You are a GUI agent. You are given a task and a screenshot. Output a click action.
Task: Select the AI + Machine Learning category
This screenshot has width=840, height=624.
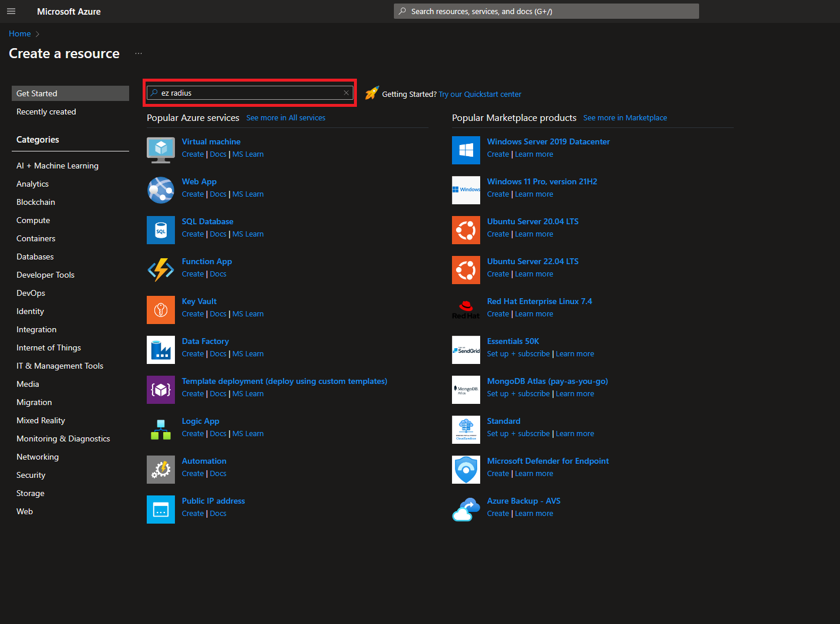pyautogui.click(x=58, y=166)
